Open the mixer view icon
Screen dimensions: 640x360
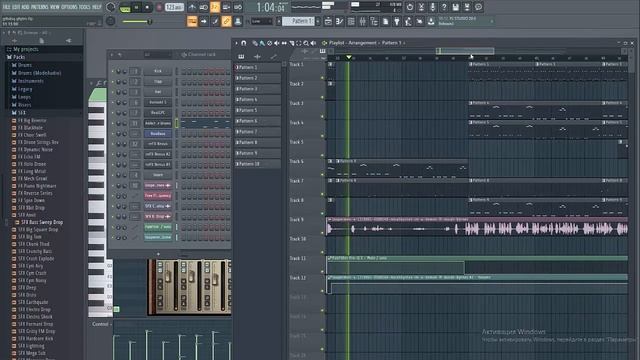point(362,21)
